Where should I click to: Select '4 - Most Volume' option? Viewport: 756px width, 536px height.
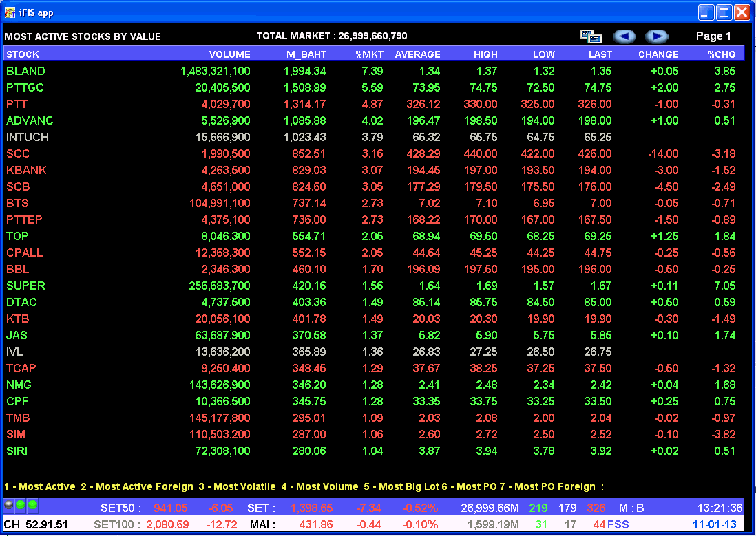[x=319, y=487]
